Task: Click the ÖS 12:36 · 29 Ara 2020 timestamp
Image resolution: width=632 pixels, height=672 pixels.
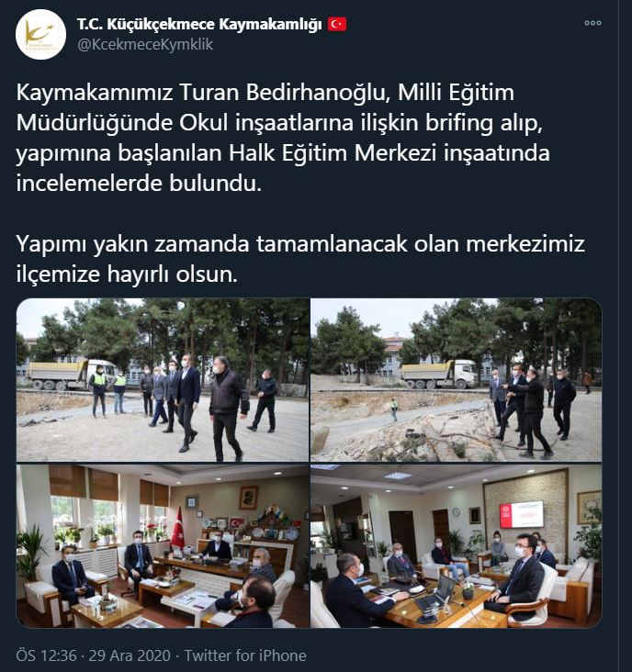Action: point(93,655)
